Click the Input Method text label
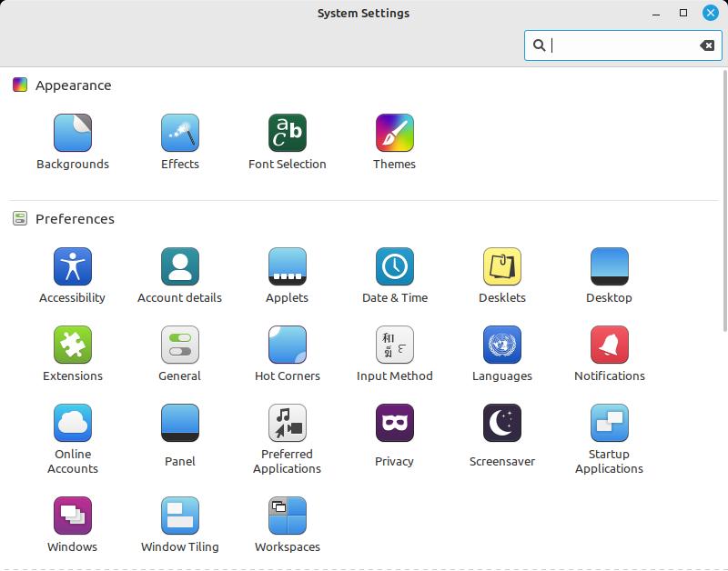The width and height of the screenshot is (728, 571). [394, 376]
